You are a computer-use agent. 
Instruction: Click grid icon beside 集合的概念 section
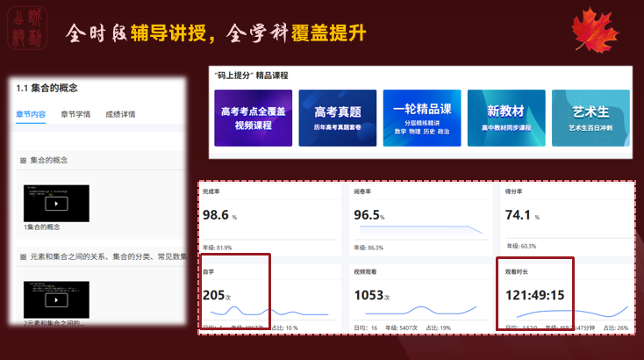(23, 161)
